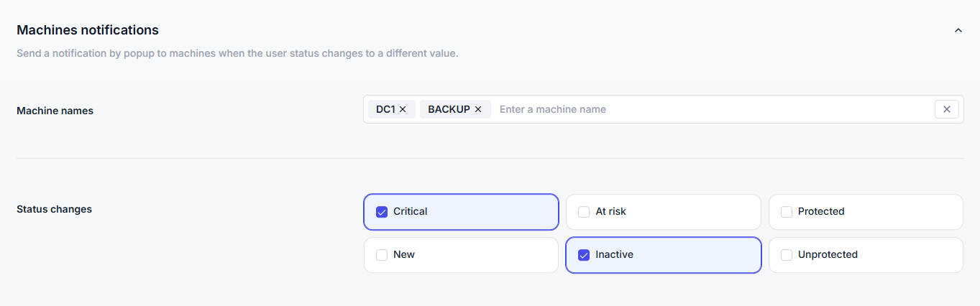The height and width of the screenshot is (306, 980).
Task: Click the 'Machine names' field label
Action: coord(55,111)
